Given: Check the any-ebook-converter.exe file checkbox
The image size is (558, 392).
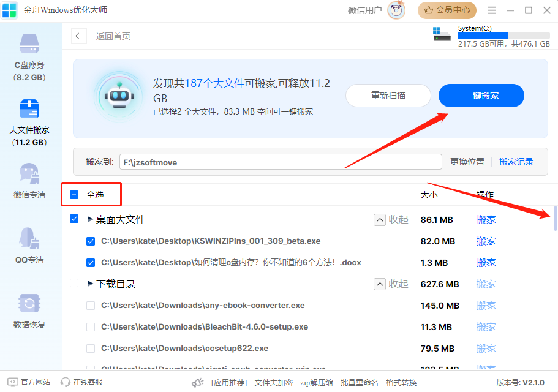Looking at the screenshot, I should (91, 306).
